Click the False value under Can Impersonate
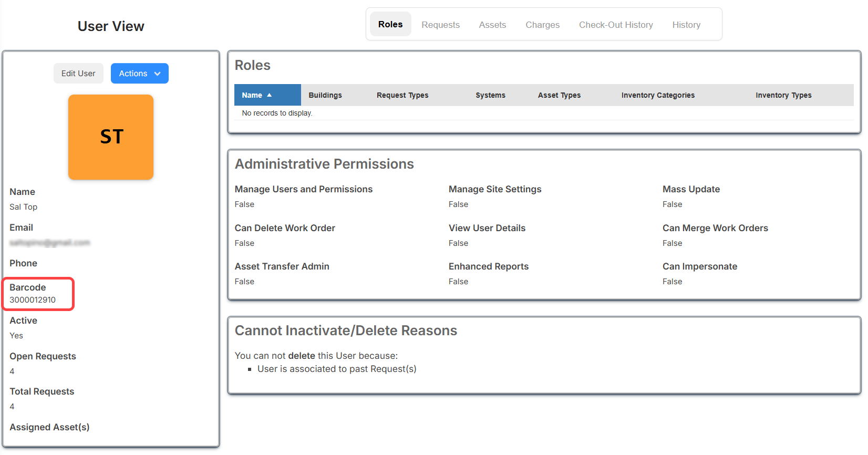 click(x=672, y=282)
